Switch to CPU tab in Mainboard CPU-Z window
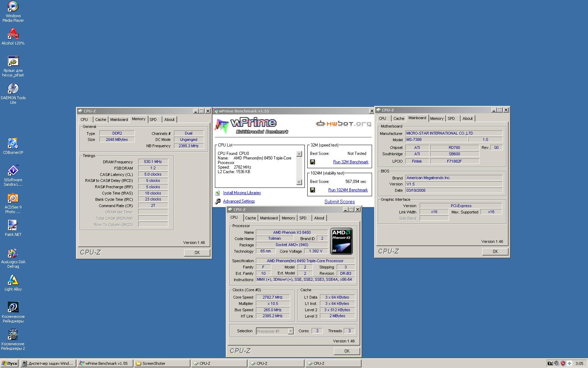 click(383, 118)
